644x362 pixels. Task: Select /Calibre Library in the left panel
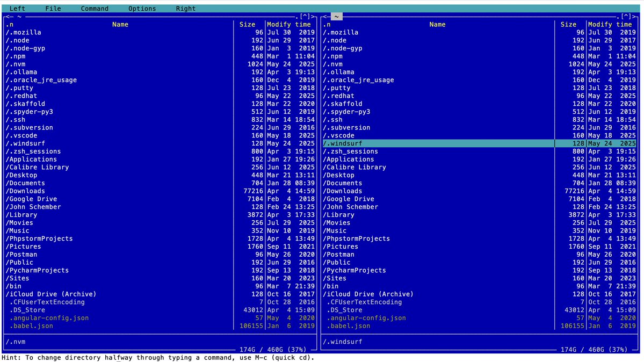click(x=160, y=167)
